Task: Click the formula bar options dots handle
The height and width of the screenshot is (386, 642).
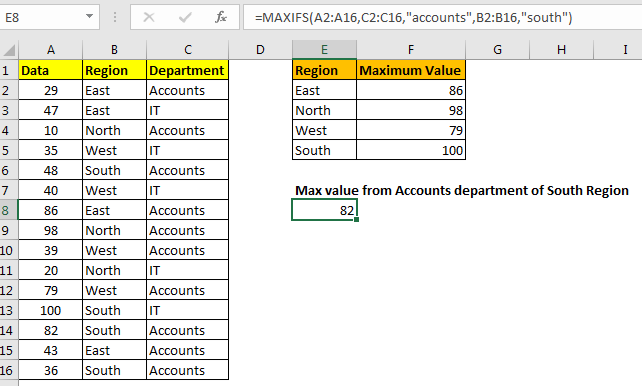Action: pyautogui.click(x=115, y=17)
